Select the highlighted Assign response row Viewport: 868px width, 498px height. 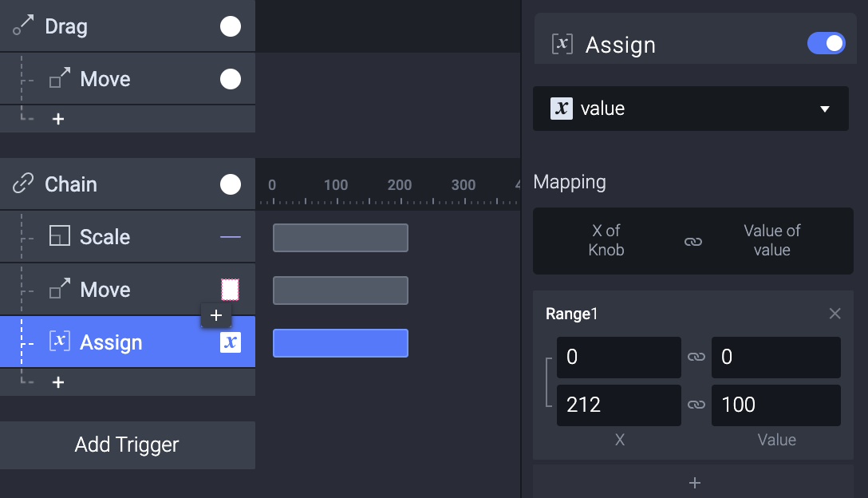pos(128,342)
